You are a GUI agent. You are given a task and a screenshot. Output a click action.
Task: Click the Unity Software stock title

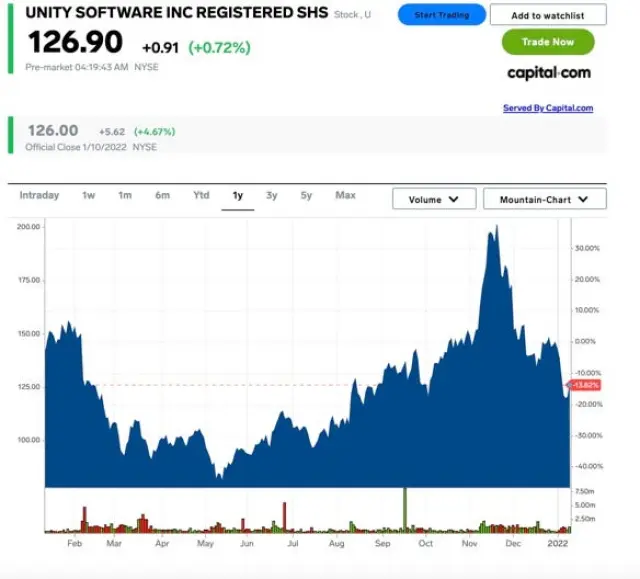[176, 13]
